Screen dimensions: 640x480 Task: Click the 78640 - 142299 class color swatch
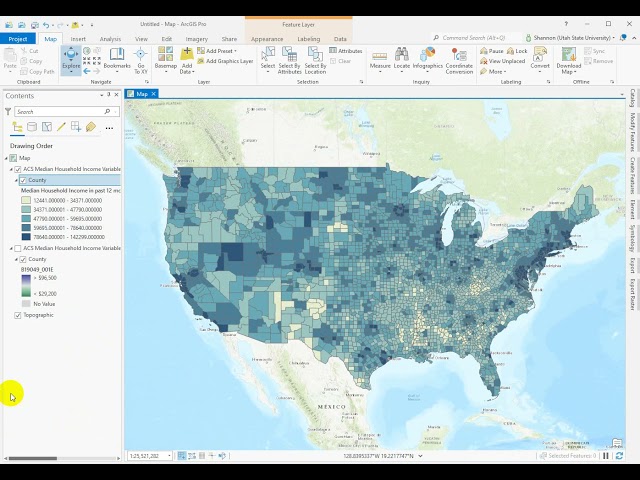click(x=26, y=237)
